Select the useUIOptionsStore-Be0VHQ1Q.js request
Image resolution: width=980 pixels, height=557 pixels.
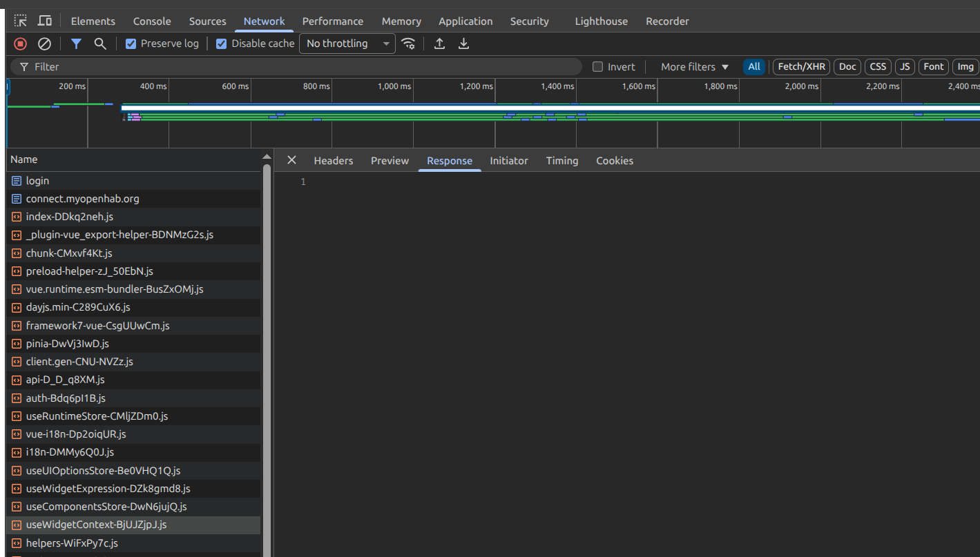coord(134,471)
